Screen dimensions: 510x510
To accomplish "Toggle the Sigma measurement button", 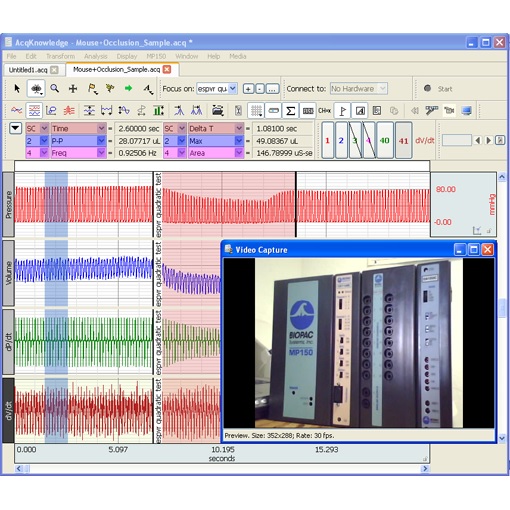I will coord(291,111).
